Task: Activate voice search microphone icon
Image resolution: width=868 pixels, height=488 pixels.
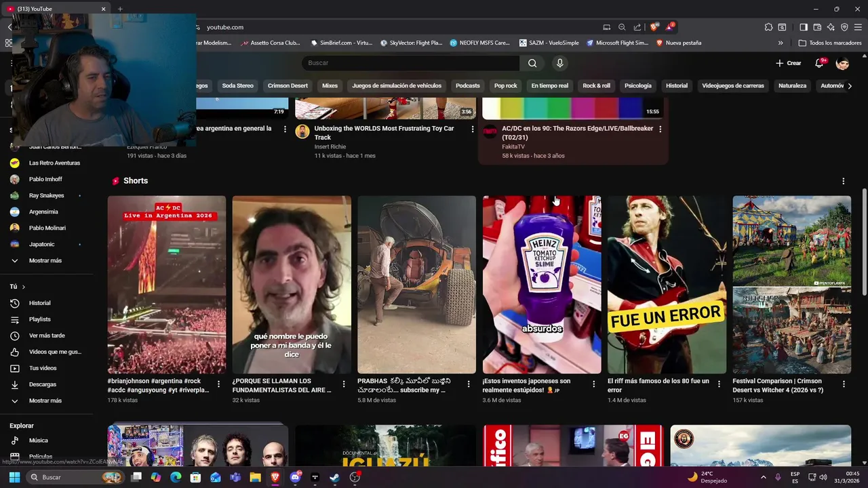Action: [559, 63]
